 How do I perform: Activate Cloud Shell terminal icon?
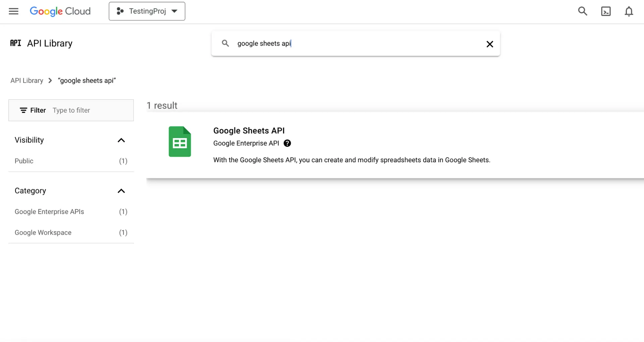tap(606, 11)
